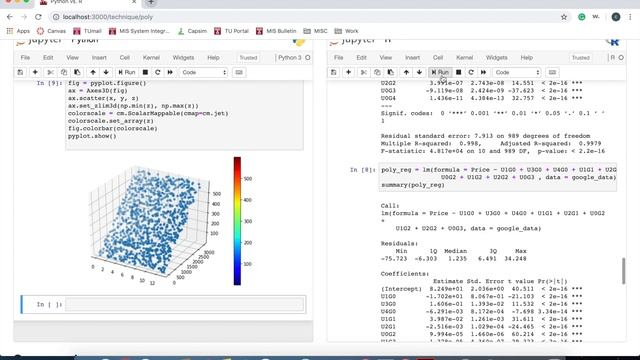
Task: Open the Chrome three-dot menu
Action: pyautogui.click(x=630, y=17)
